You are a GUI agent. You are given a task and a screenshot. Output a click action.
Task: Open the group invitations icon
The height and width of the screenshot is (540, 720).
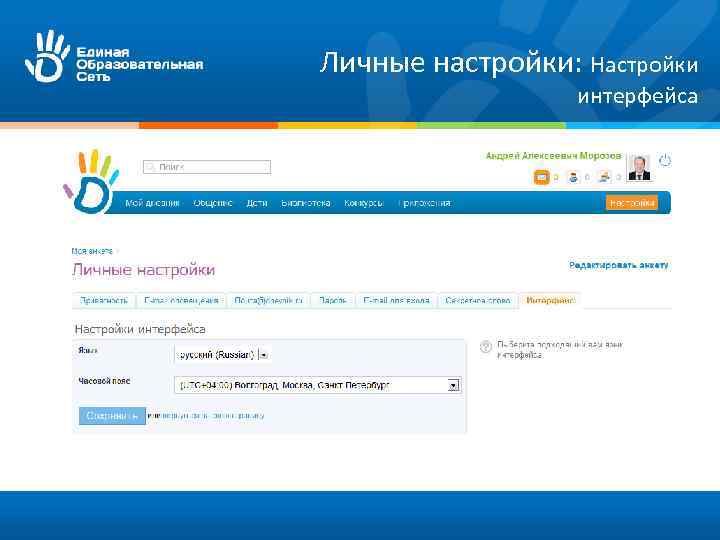coord(604,177)
